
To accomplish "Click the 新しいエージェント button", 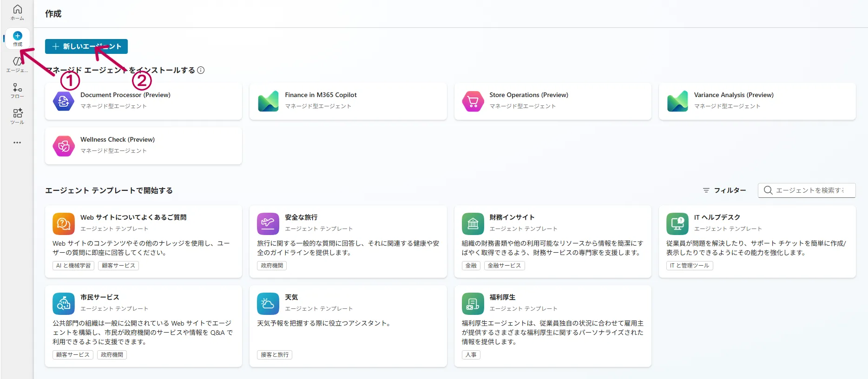I will [86, 46].
